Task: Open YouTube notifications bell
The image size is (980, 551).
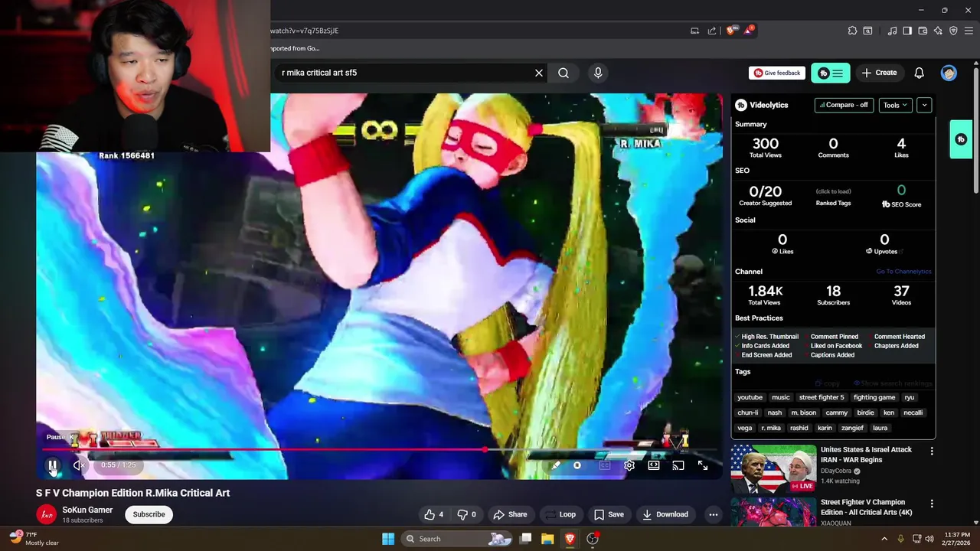Action: pos(920,73)
